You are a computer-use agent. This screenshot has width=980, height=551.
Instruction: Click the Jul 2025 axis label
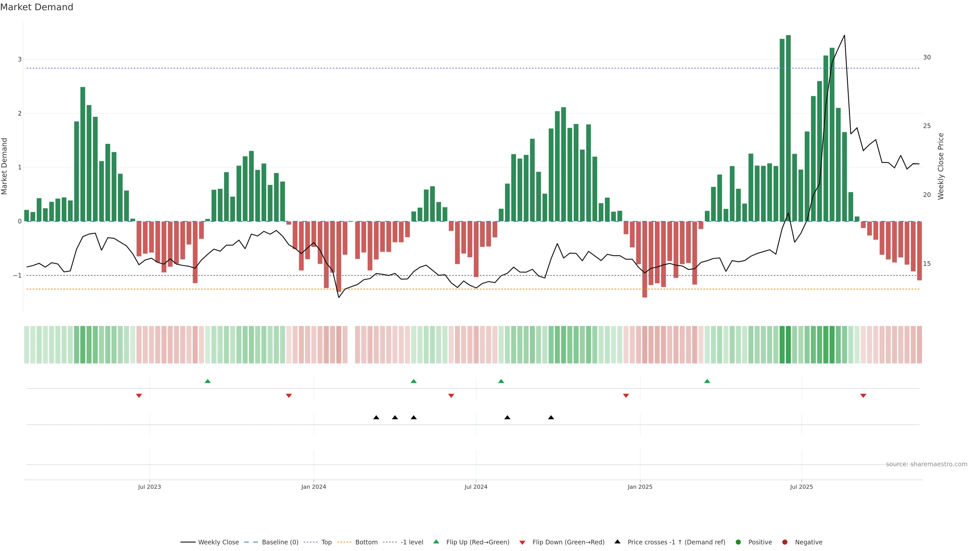click(801, 487)
